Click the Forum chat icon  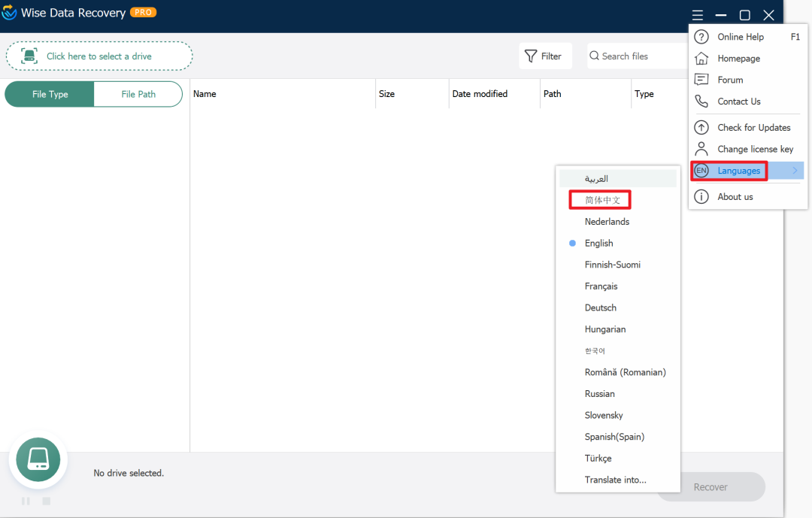click(x=701, y=80)
